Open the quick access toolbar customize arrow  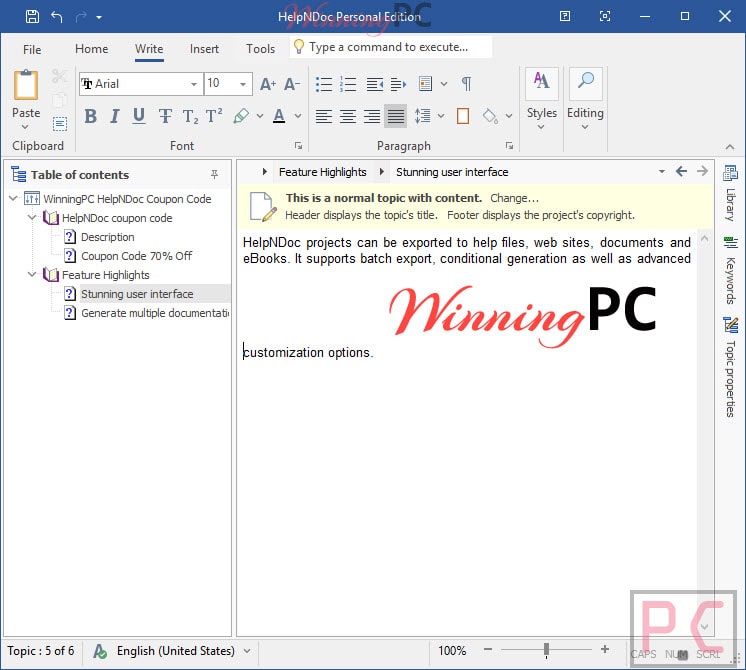coord(99,18)
